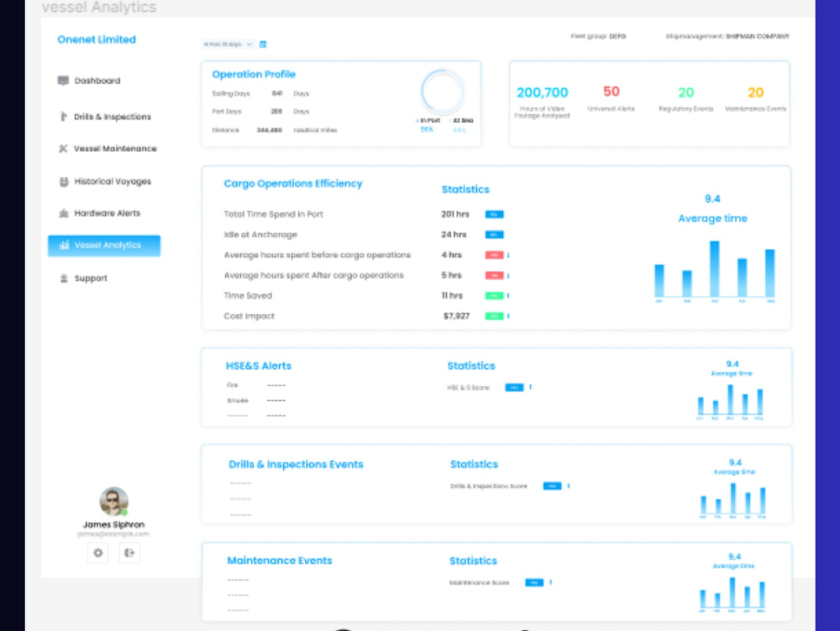Viewport: 840px width, 631px height.
Task: Open the Support page
Action: 83,278
